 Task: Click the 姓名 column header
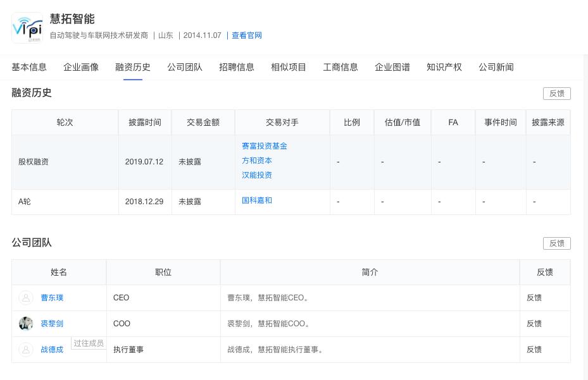click(59, 273)
